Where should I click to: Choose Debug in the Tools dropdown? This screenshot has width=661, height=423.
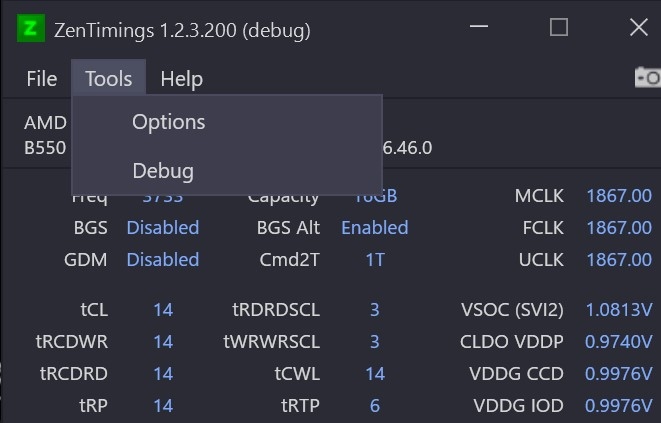(163, 171)
